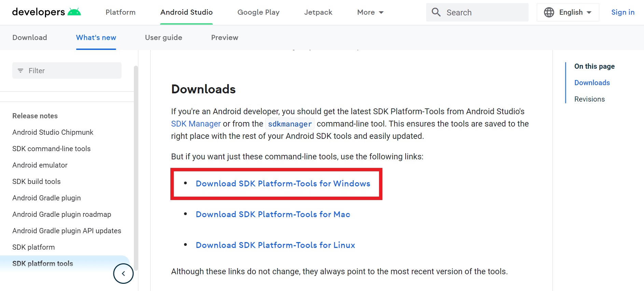Open the English language dropdown
The height and width of the screenshot is (291, 644).
click(x=568, y=12)
